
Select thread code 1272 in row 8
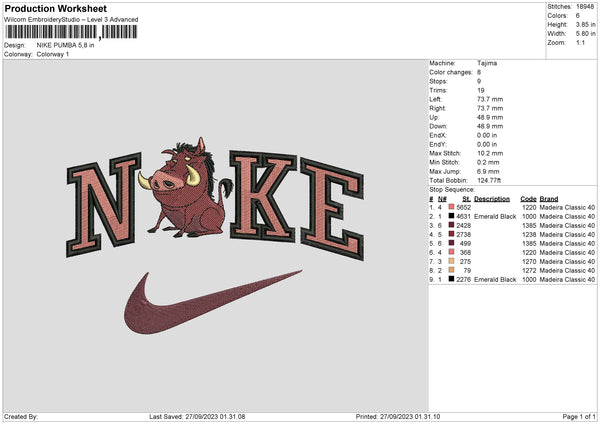(529, 271)
